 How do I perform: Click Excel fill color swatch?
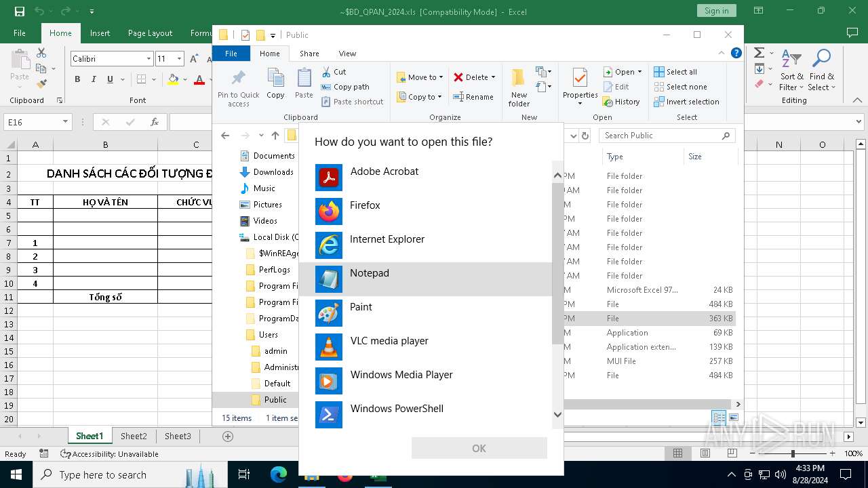tap(173, 79)
